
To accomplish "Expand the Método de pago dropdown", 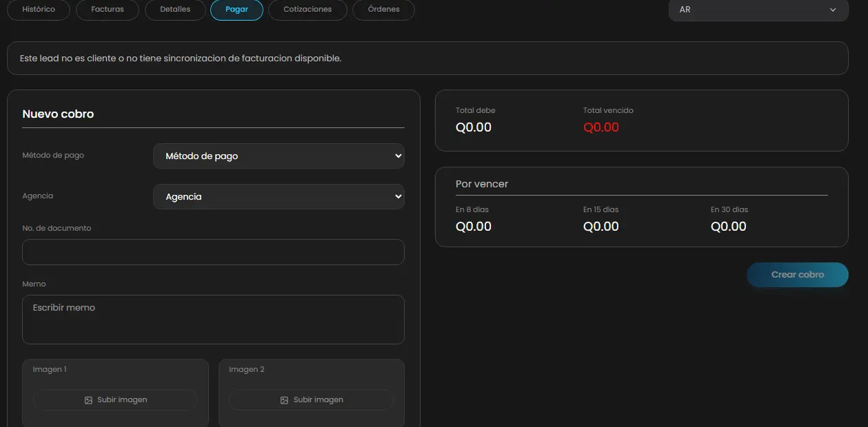I will (x=279, y=156).
